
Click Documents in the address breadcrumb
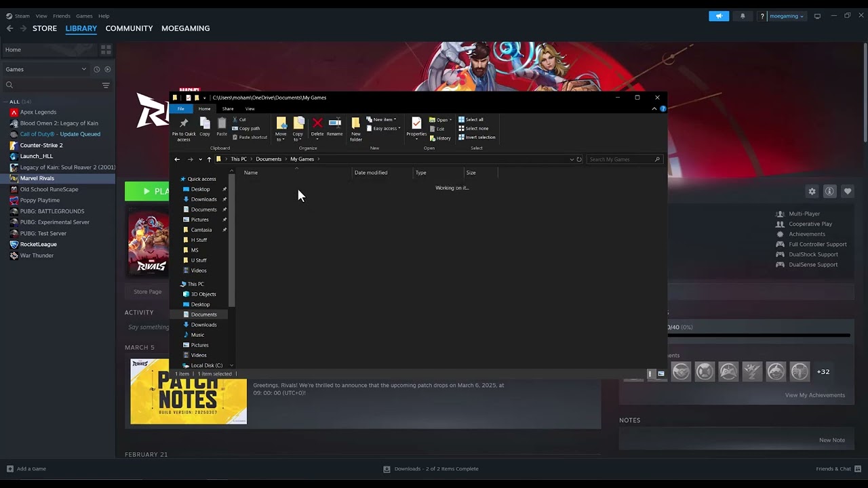click(x=269, y=159)
